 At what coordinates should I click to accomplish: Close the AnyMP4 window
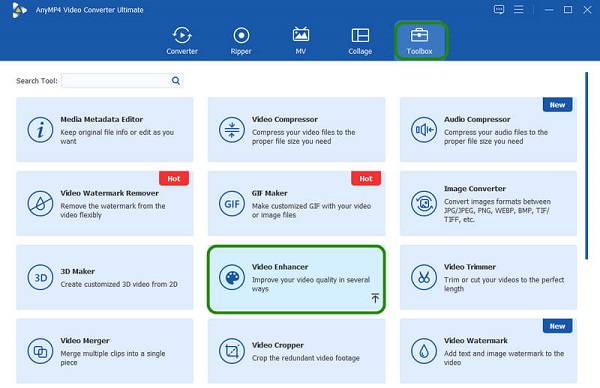[587, 10]
